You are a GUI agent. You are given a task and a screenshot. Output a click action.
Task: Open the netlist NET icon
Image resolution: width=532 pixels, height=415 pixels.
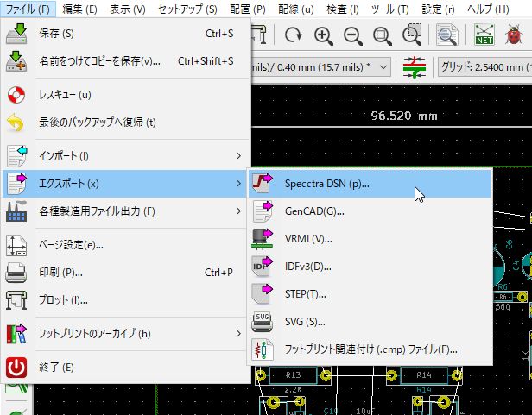(x=484, y=35)
